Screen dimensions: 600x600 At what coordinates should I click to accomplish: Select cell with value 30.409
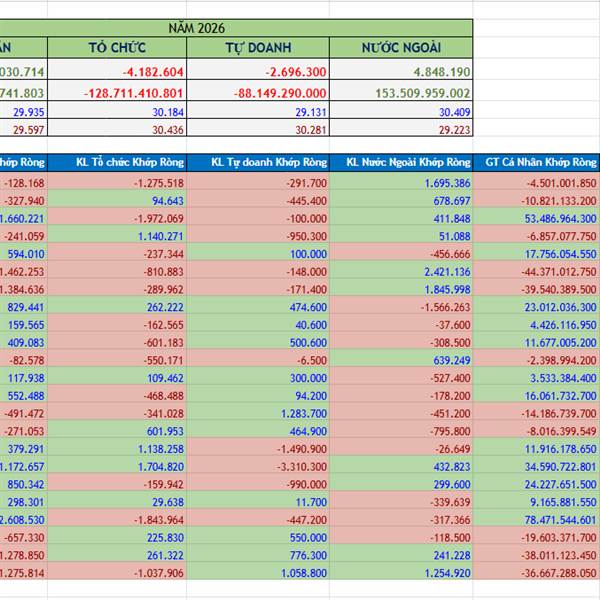click(x=401, y=110)
